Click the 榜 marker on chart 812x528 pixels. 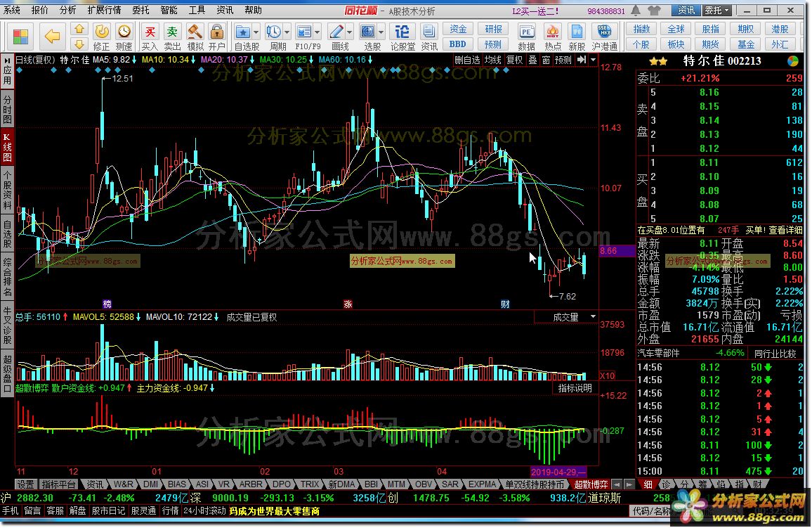point(107,304)
